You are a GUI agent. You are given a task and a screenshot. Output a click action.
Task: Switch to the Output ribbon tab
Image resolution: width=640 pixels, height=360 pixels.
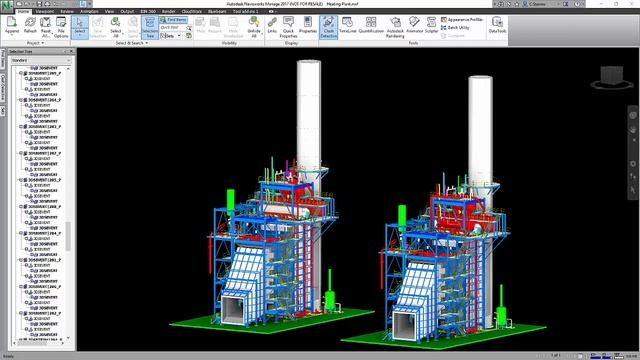pos(127,11)
